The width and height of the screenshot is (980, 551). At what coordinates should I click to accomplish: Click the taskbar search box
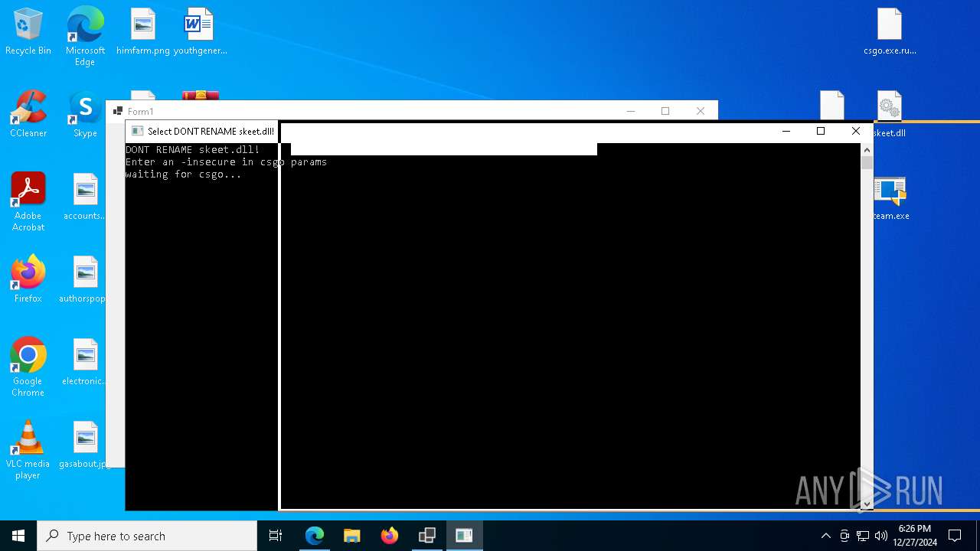point(147,536)
